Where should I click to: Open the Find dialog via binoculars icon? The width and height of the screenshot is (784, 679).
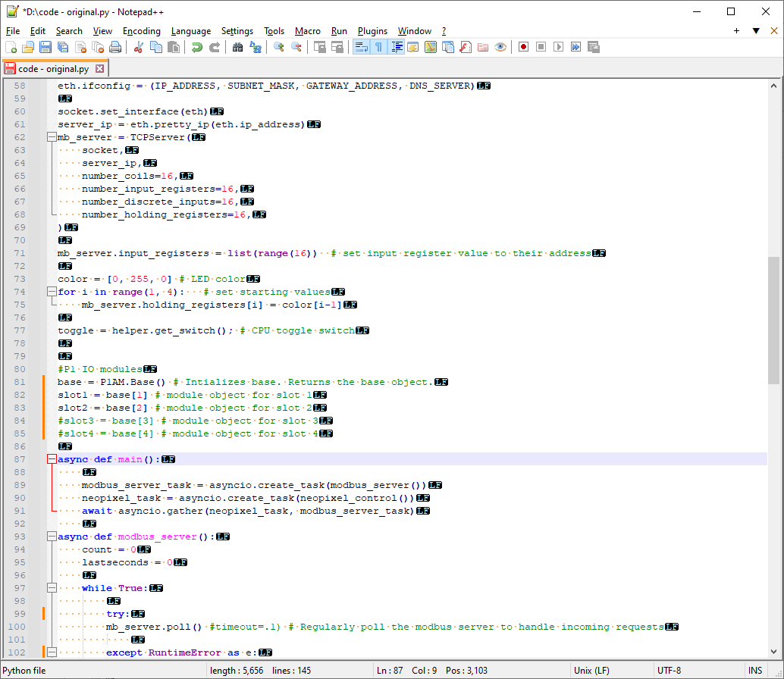click(x=237, y=47)
